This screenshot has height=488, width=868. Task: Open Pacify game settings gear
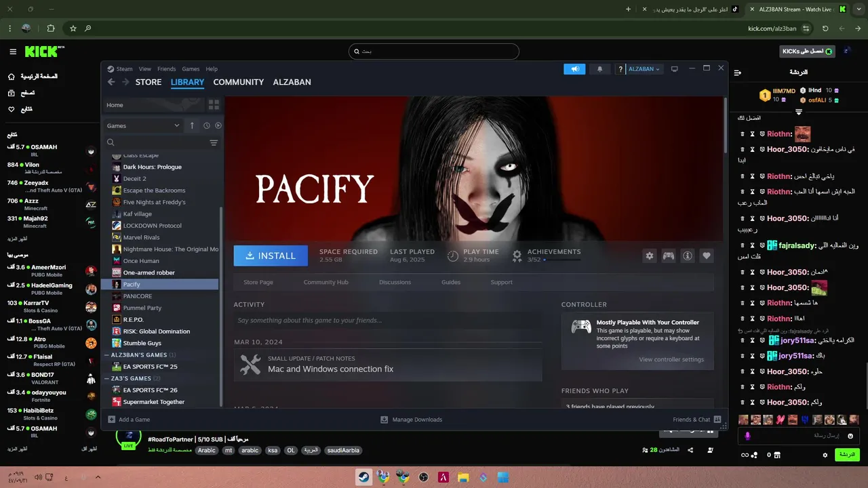coord(650,256)
